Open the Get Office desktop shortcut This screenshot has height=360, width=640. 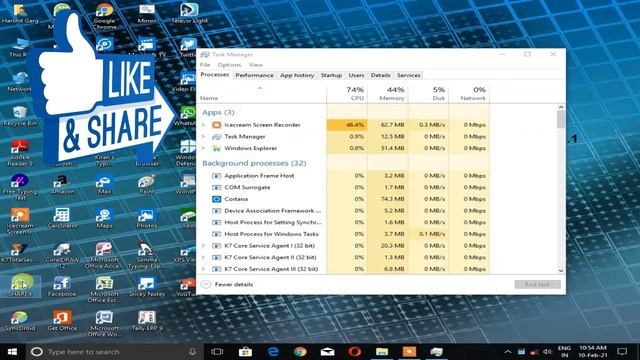[x=62, y=320]
